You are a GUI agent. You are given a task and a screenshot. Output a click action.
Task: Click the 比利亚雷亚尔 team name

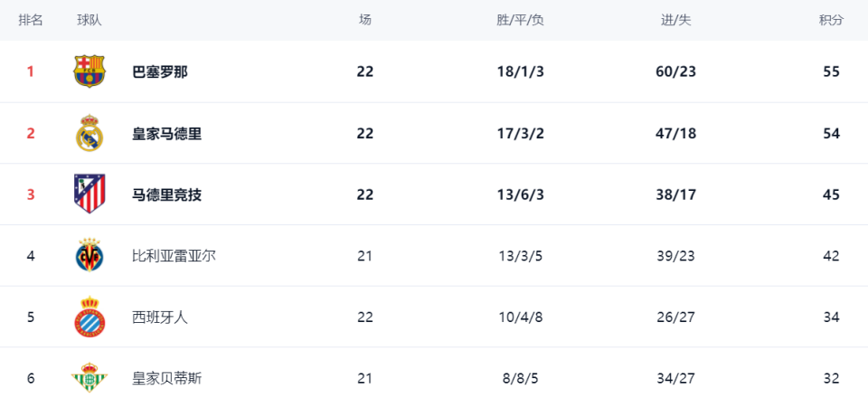pos(174,256)
